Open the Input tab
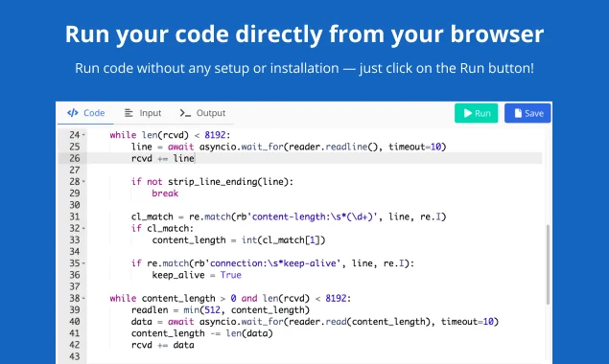This screenshot has height=364, width=609. click(x=143, y=113)
